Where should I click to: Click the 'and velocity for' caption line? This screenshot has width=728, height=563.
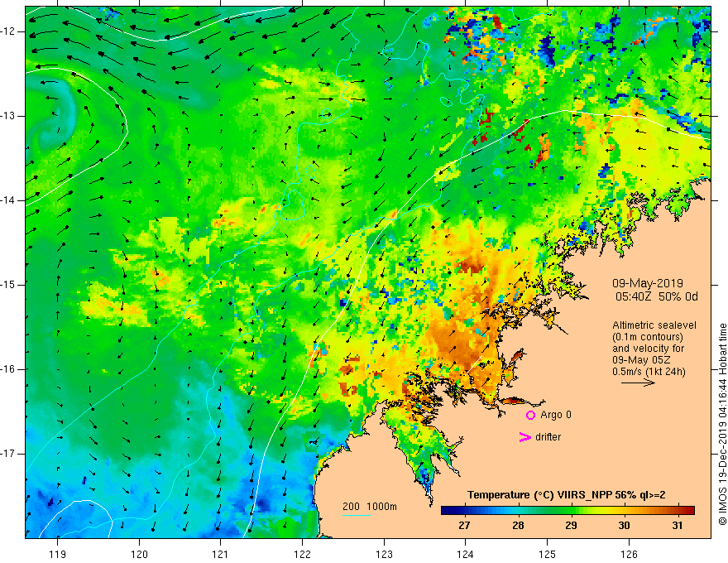[648, 349]
